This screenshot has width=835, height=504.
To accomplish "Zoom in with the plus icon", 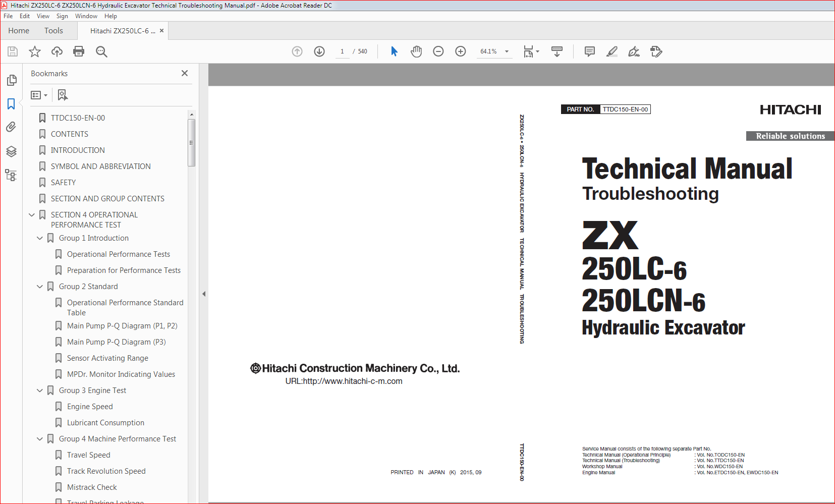I will 461,51.
